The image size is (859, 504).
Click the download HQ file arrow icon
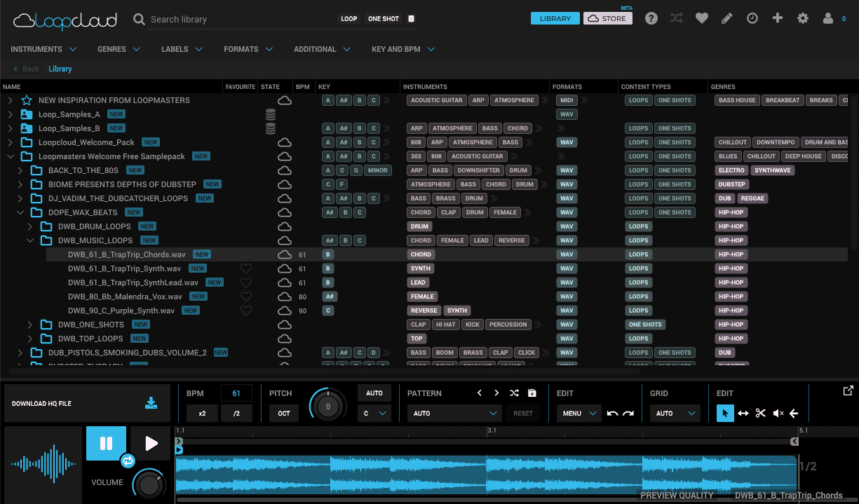pos(151,403)
